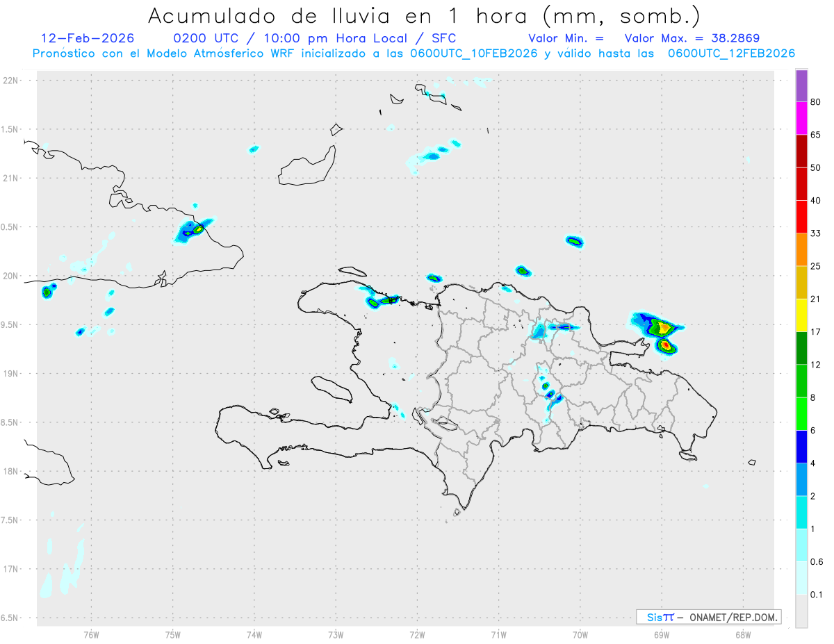Viewport: 834px width, 644px height.
Task: Select the date text '12-Feb-2026'
Action: coord(87,38)
